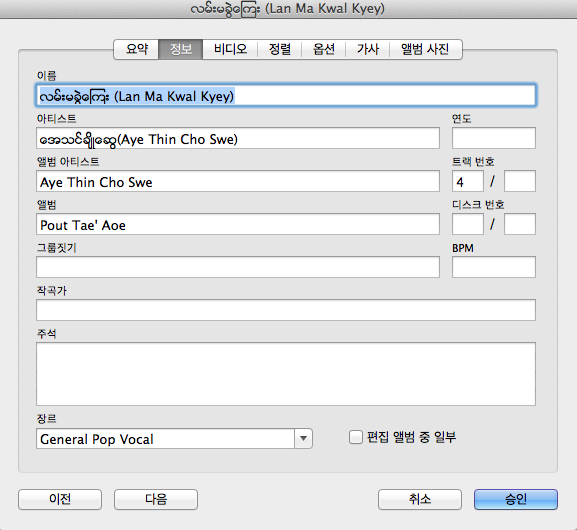Click the BPM input field
This screenshot has width=577, height=530.
pos(493,267)
